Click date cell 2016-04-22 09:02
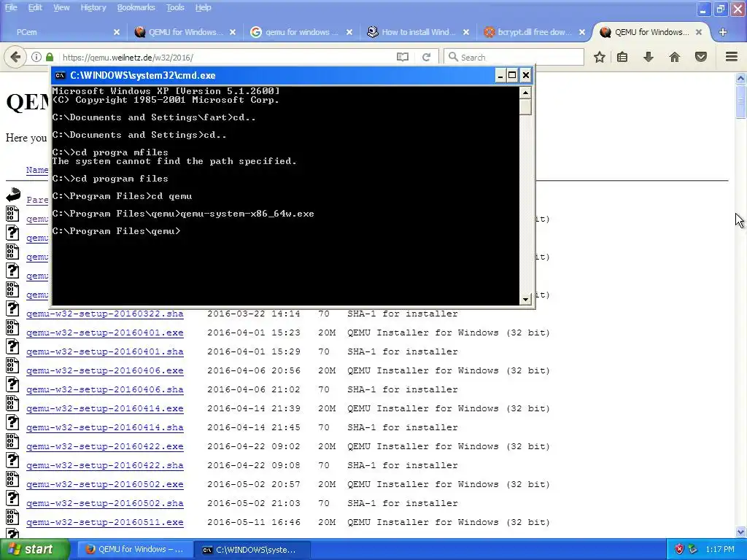The image size is (747, 560). point(253,447)
